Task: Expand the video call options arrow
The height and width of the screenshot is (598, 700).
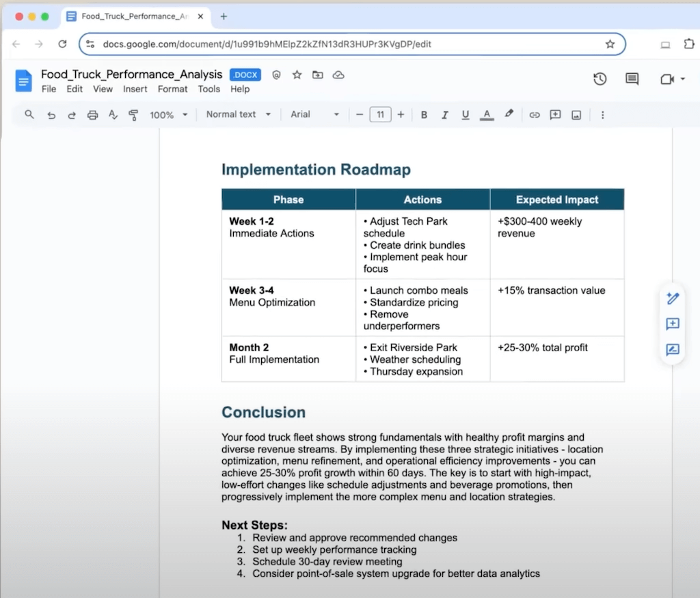Action: pos(683,79)
